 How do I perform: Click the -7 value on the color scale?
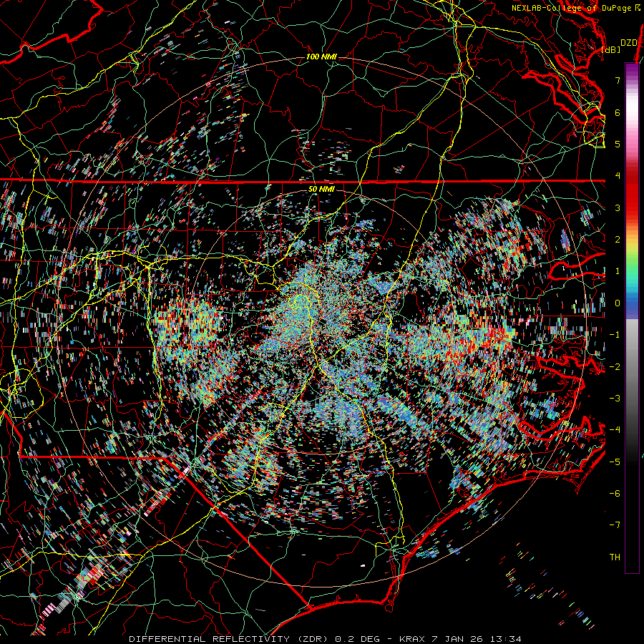pos(615,525)
